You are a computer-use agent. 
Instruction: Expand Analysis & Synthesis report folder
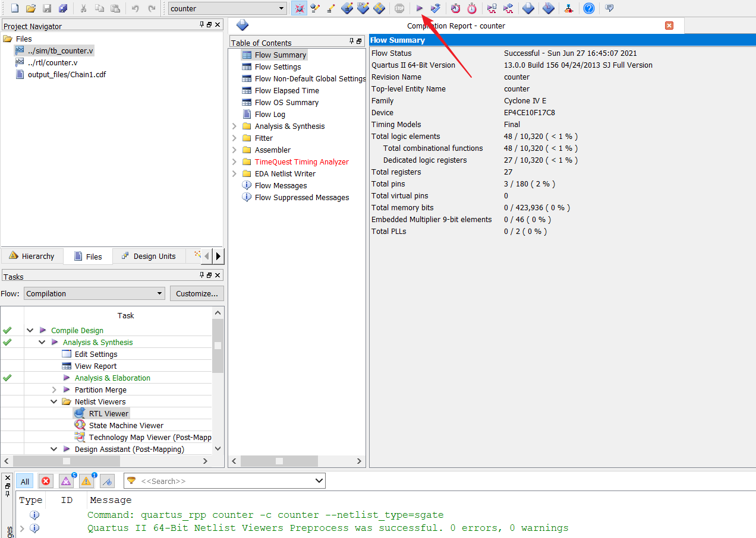click(234, 126)
